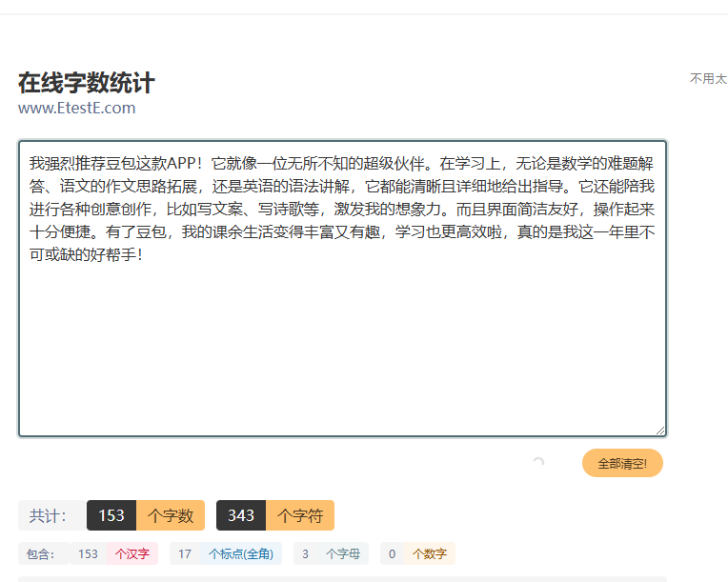Click the 不用太 text at top right
This screenshot has width=728, height=582.
tap(708, 78)
